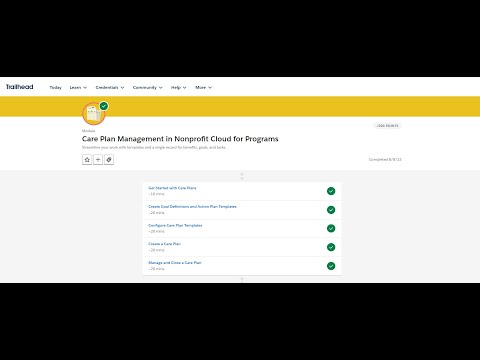Viewport: 480px width, 360px height.
Task: Open Configure Care Plan Templates unit
Action: point(175,225)
